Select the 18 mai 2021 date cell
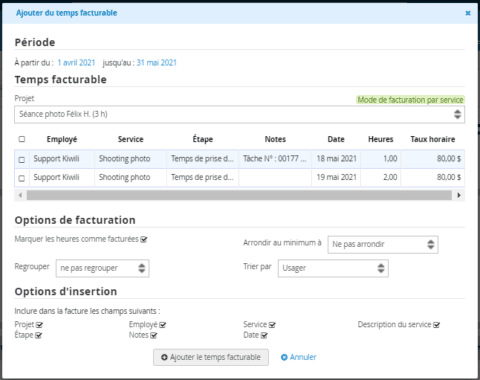This screenshot has width=480, height=380. 336,159
